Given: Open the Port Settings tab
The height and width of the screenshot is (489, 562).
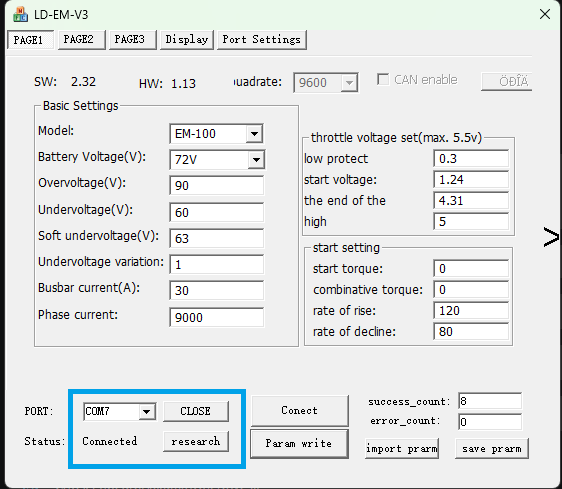Looking at the screenshot, I should (261, 40).
